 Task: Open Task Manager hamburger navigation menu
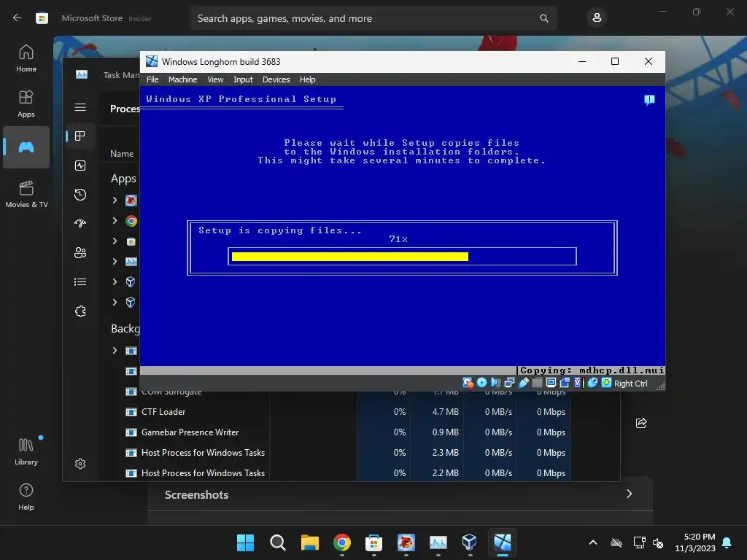pos(80,107)
